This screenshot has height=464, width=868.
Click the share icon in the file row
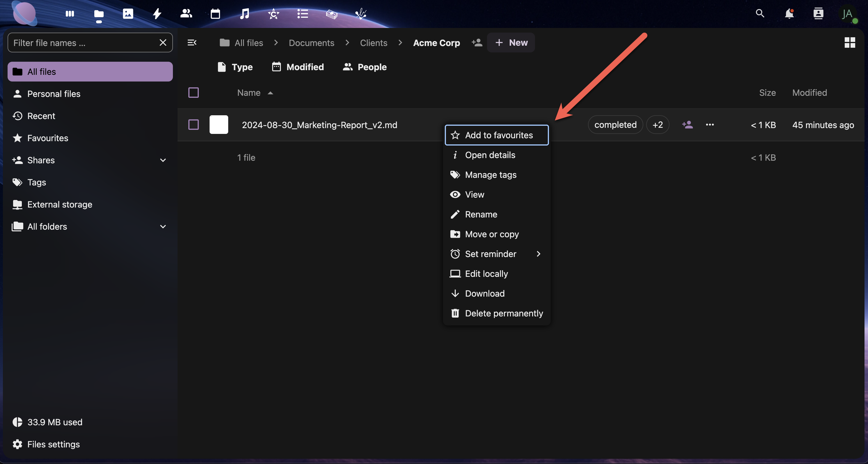[x=687, y=125]
